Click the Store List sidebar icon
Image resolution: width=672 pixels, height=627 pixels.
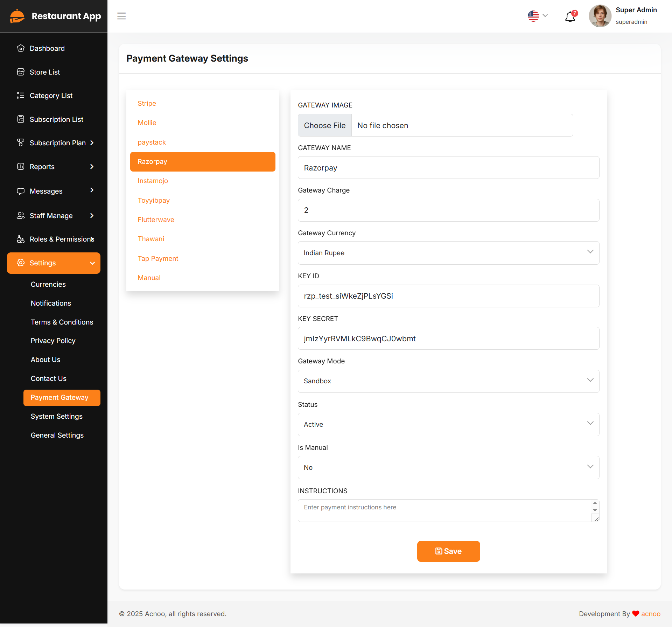pos(21,72)
